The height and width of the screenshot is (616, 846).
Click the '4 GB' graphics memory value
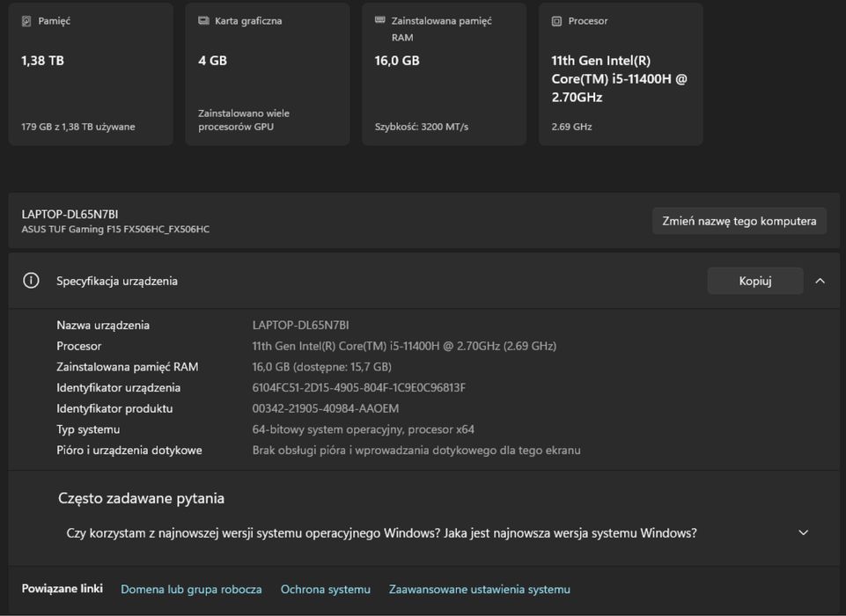[x=212, y=61]
